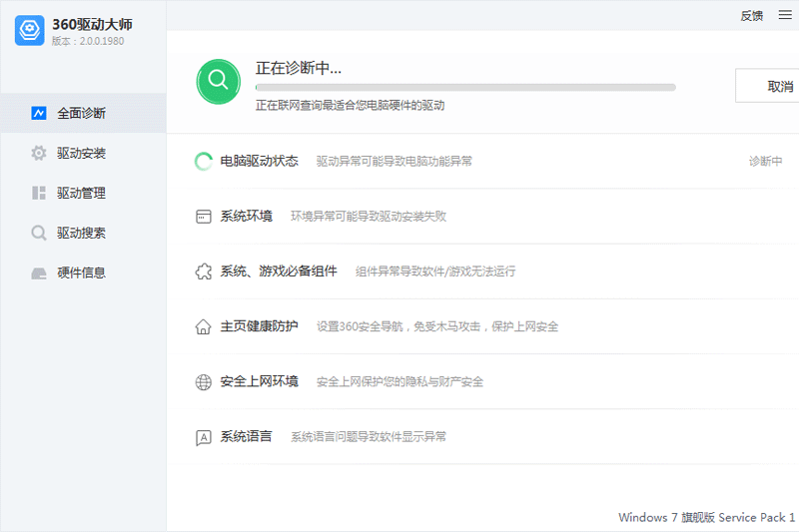Screen dimensions: 799x532
Task: Open the 全面诊断 tab
Action: coord(81,113)
